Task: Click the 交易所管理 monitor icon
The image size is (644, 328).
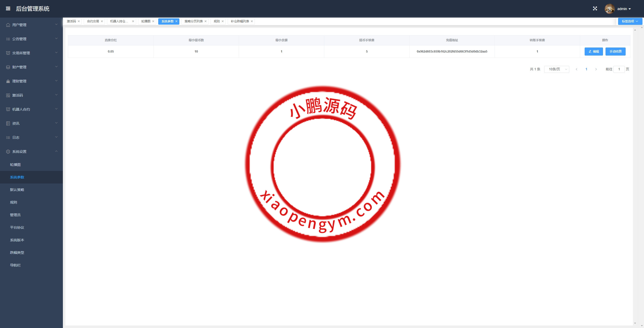Action: tap(7, 53)
